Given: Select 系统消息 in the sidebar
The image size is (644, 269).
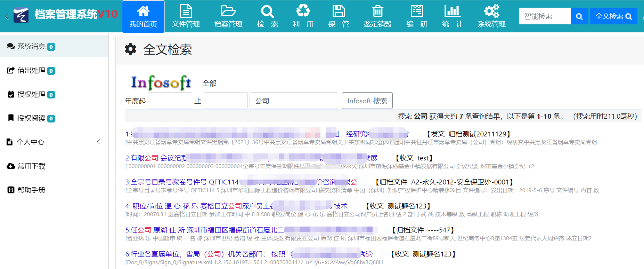Looking at the screenshot, I should (x=31, y=46).
